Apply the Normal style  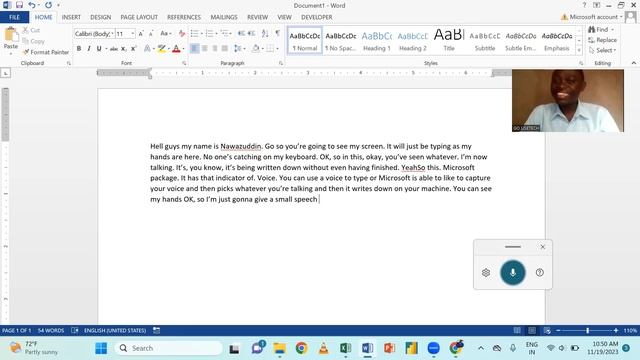(305, 41)
